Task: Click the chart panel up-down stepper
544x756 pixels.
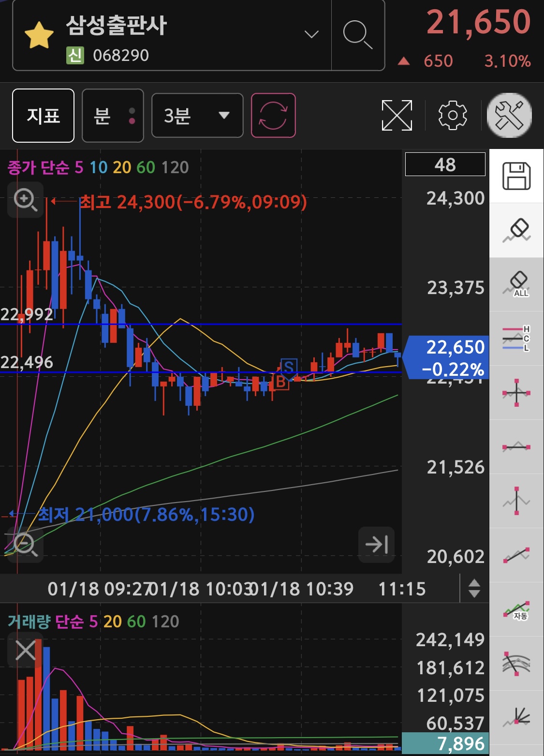Action: 474,589
